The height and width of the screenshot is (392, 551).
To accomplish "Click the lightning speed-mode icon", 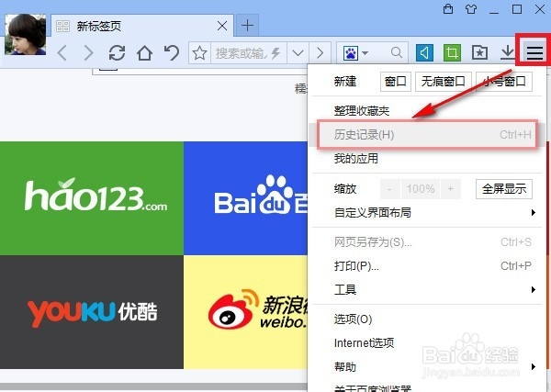I will pos(275,53).
